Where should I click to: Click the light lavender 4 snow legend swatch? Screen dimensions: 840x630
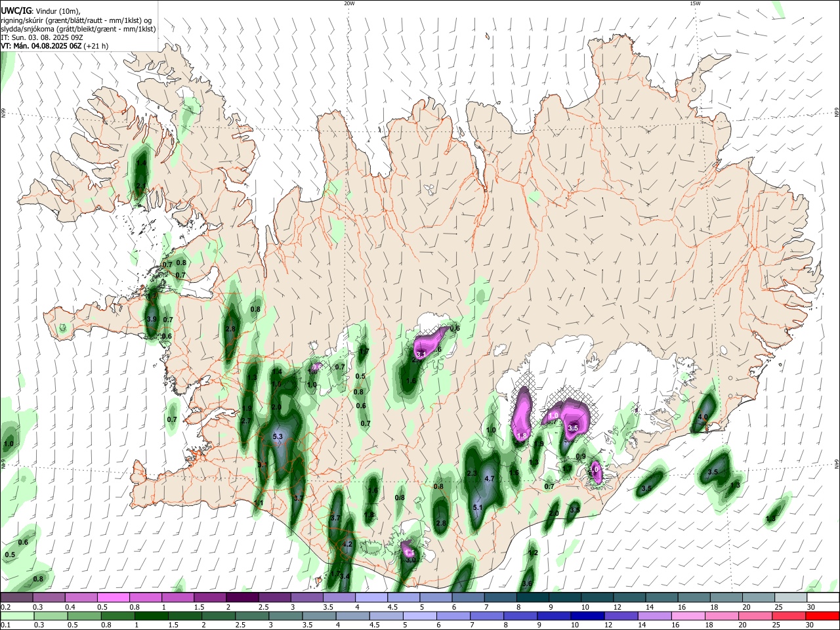tap(371, 598)
